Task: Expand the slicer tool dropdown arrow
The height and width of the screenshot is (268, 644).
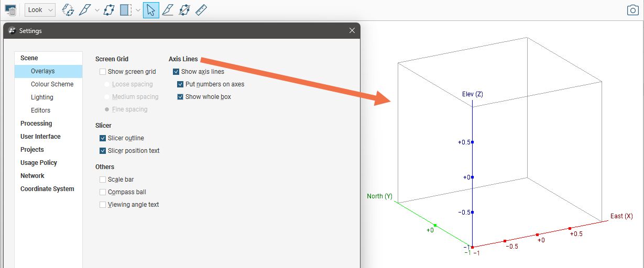Action: pos(97,10)
